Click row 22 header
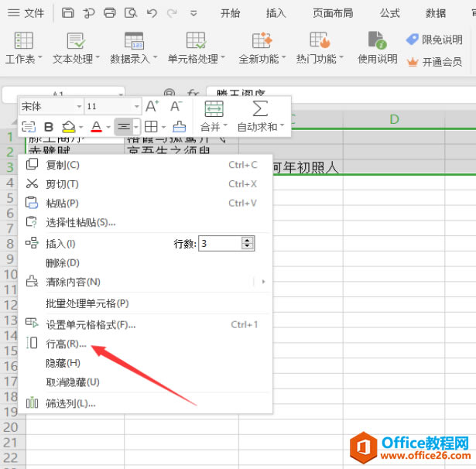This screenshot has width=476, height=469. click(12, 457)
